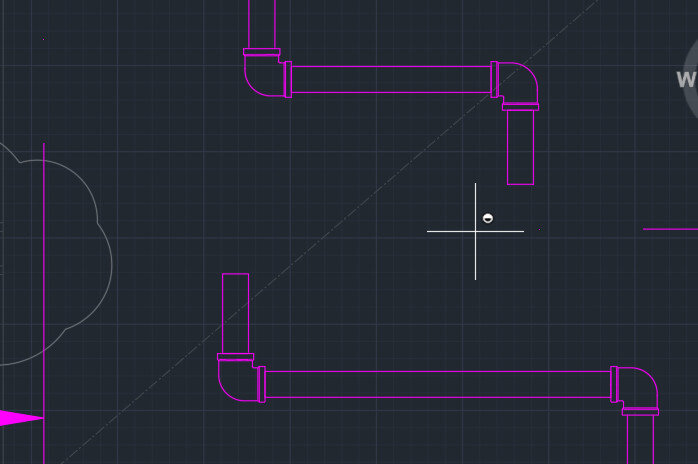Select the short magenta line at right edge
This screenshot has height=464, width=698.
tap(670, 229)
